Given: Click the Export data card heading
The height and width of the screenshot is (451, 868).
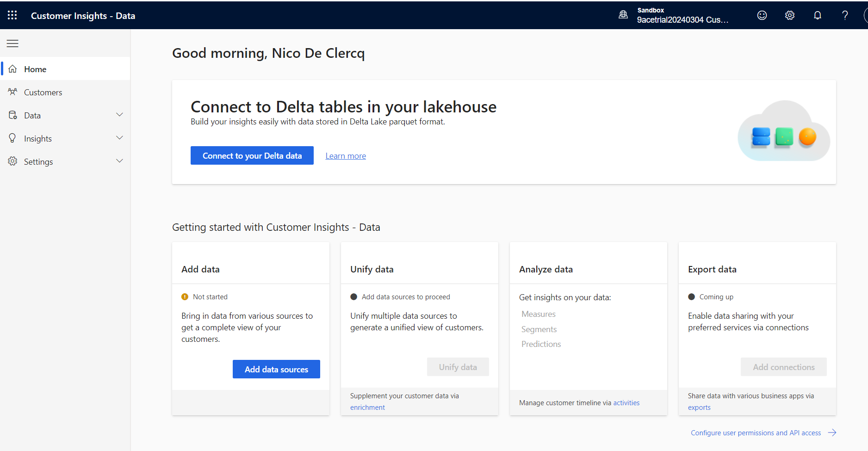Looking at the screenshot, I should click(x=712, y=269).
